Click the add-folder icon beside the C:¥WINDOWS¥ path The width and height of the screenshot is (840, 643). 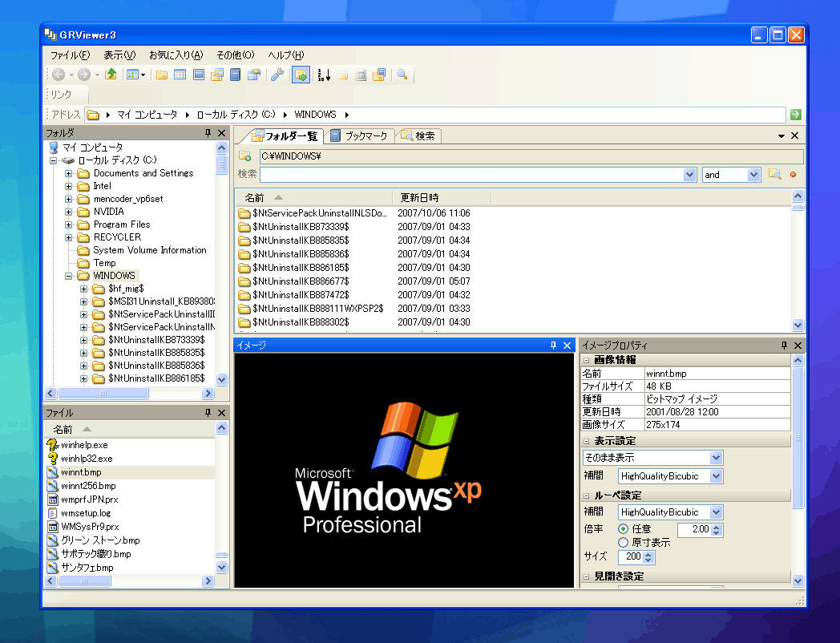tap(244, 156)
